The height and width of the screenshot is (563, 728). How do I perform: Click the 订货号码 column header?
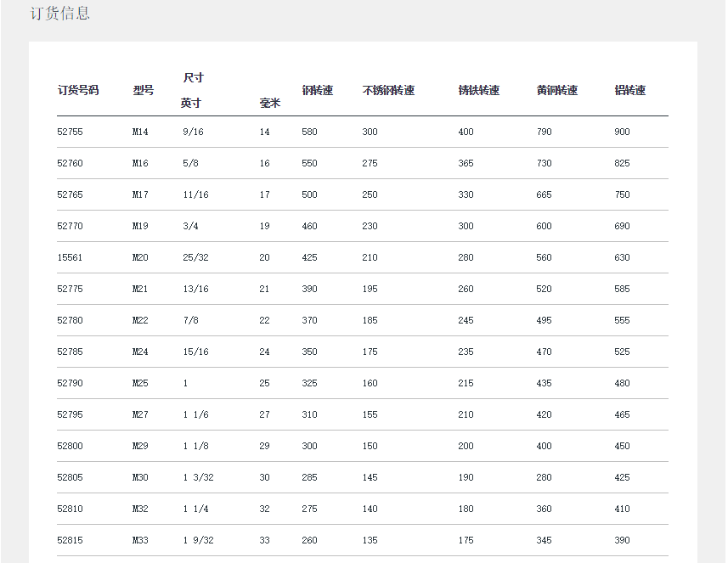pyautogui.click(x=78, y=90)
